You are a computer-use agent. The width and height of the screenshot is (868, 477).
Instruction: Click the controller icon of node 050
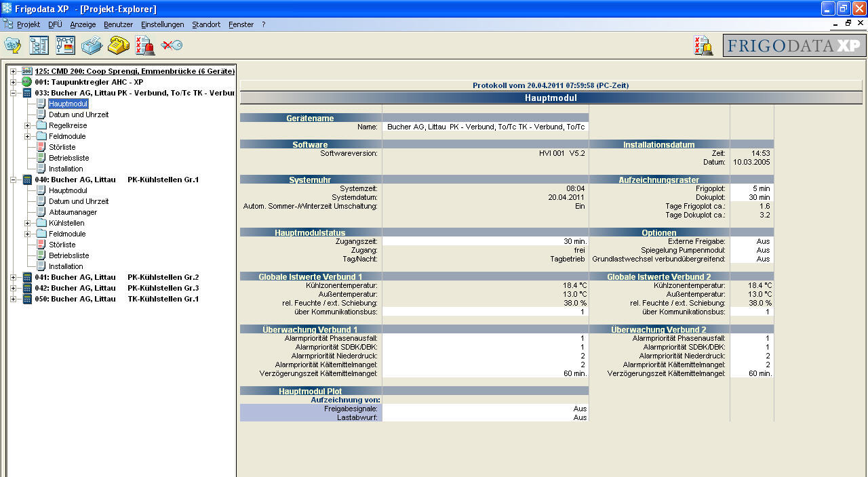click(27, 299)
